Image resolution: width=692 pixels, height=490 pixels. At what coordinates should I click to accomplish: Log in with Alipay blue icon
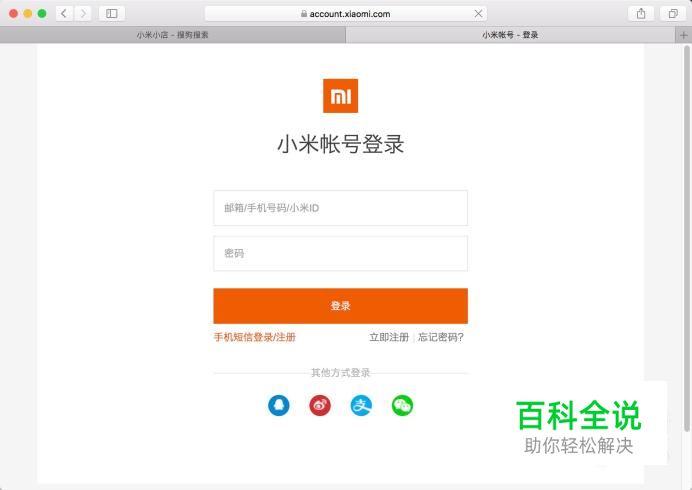[x=361, y=405]
